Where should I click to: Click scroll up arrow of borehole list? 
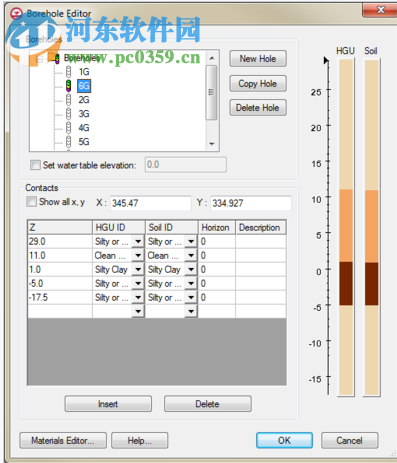(x=212, y=58)
